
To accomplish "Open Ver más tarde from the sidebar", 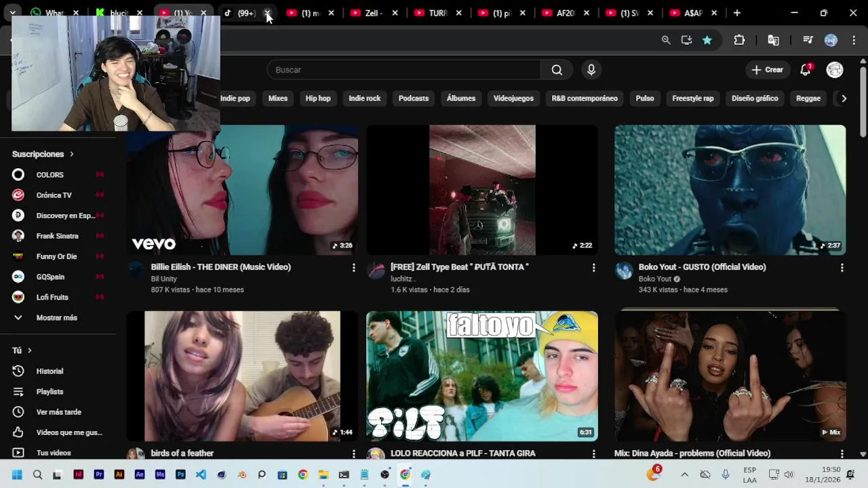I will (58, 412).
